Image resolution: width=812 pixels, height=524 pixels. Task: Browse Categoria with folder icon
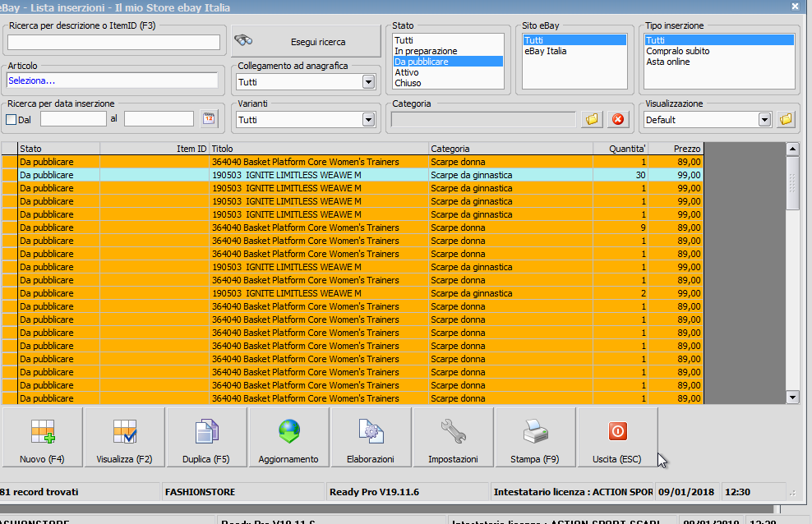[x=592, y=119]
